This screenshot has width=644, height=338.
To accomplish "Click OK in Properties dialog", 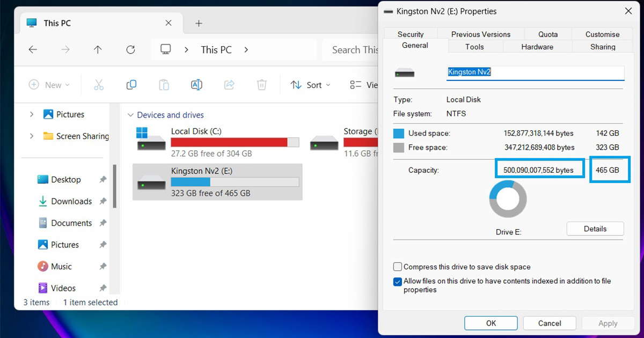I will coord(491,324).
